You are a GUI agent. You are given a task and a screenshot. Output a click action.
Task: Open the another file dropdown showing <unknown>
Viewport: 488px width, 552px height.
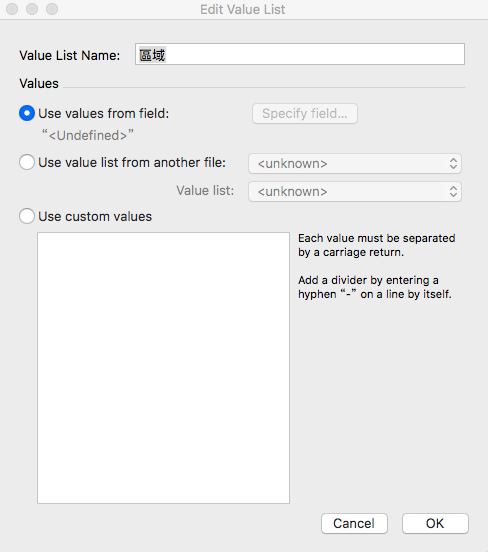tap(355, 164)
